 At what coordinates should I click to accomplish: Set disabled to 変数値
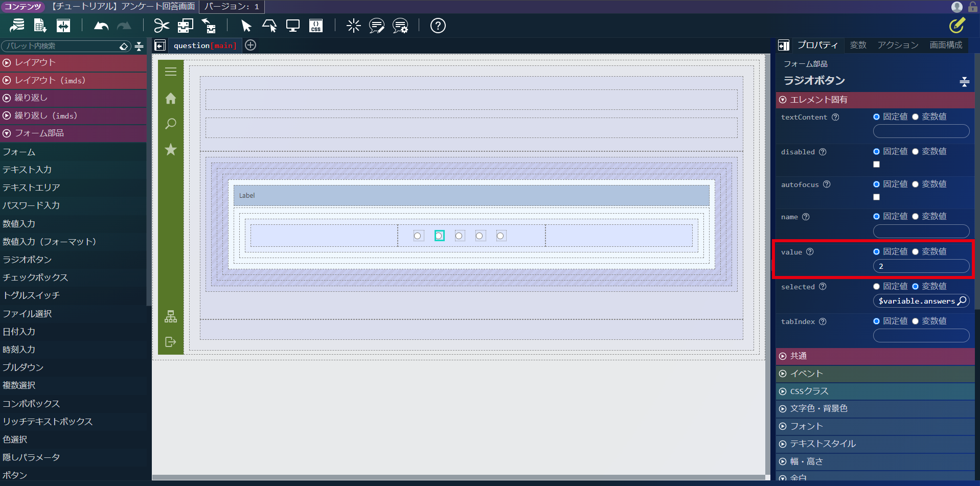coord(915,152)
